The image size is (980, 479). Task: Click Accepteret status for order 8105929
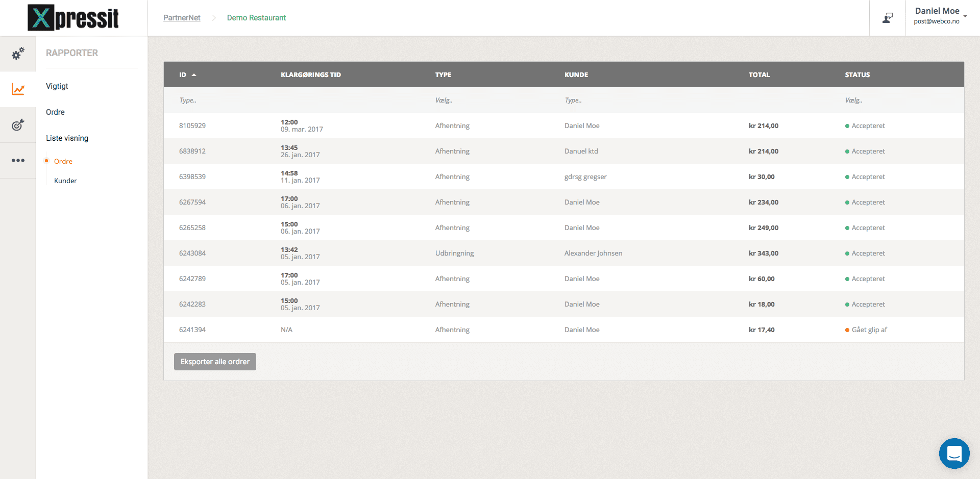point(865,126)
